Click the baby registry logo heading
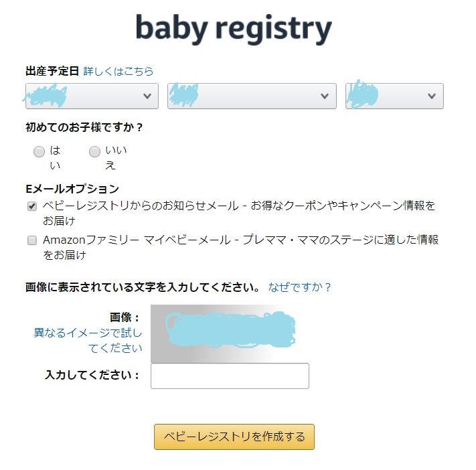Image resolution: width=476 pixels, height=470 pixels. pos(234,29)
